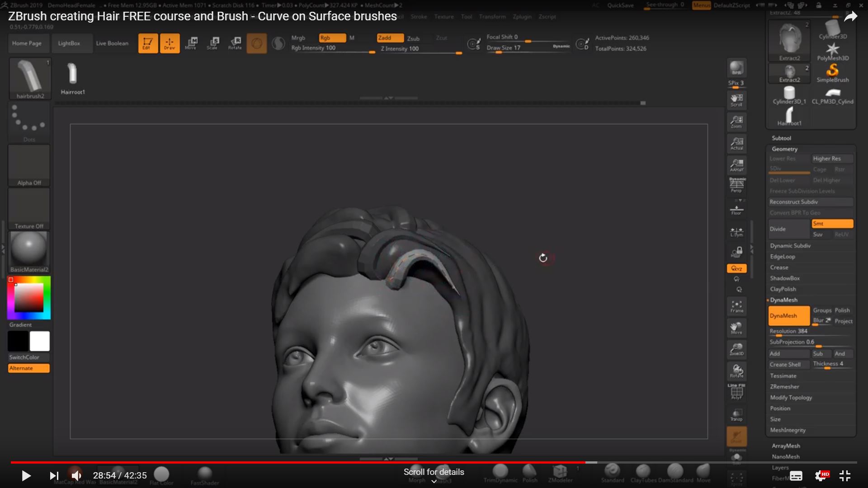Image resolution: width=868 pixels, height=488 pixels.
Task: Collapse the Geometry section
Action: tap(784, 149)
